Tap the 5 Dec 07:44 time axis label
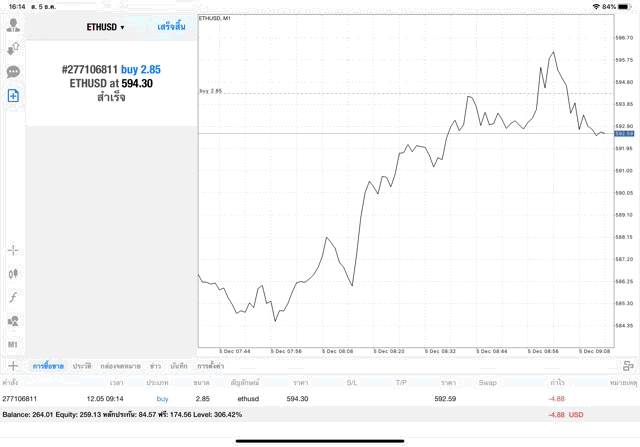Viewport: 640px width, 447px height. pos(235,351)
